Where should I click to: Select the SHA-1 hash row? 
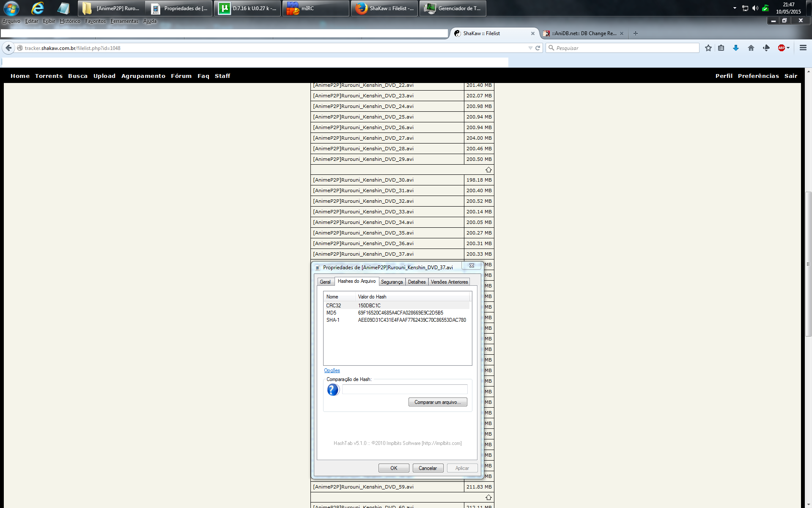(398, 320)
